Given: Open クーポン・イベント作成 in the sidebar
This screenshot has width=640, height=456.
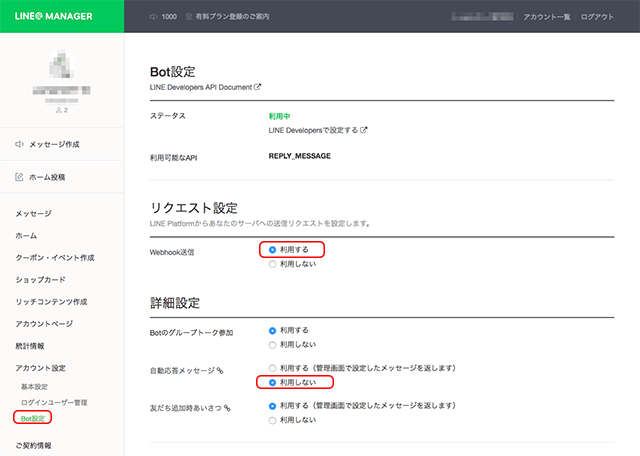Looking at the screenshot, I should [x=55, y=258].
